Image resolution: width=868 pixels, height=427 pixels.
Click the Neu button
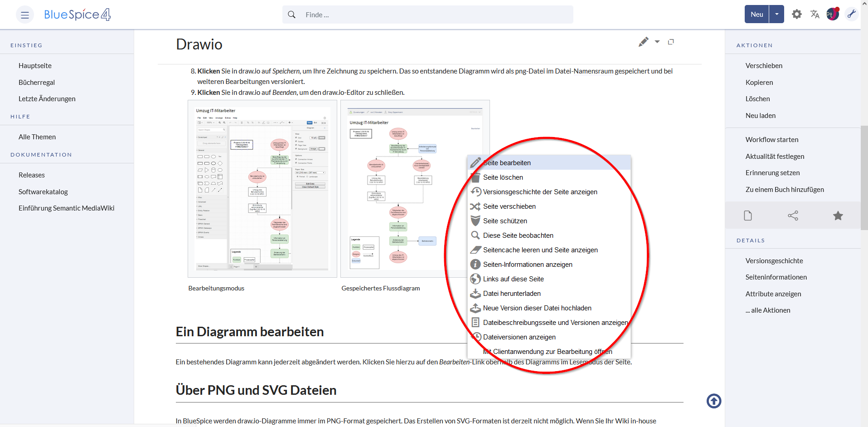pos(757,14)
